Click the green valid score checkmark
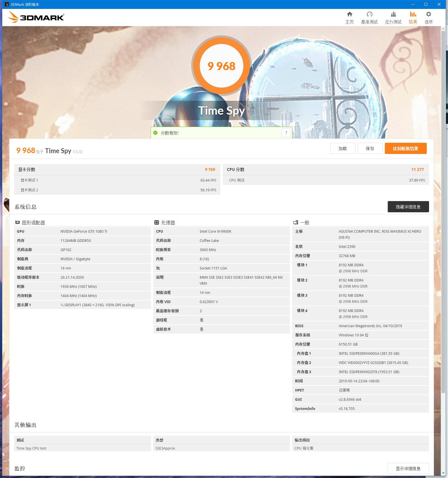The height and width of the screenshot is (478, 448). pos(155,133)
